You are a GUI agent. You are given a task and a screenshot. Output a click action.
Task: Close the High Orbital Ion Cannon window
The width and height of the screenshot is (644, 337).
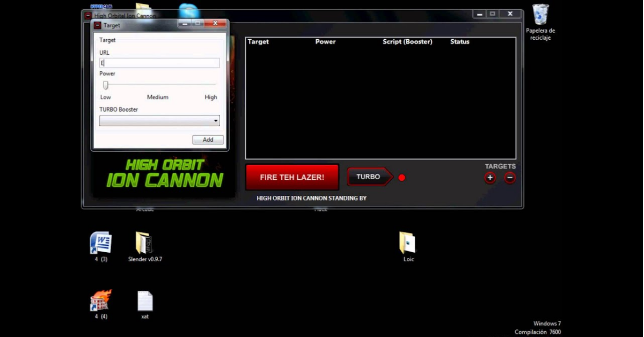click(510, 14)
